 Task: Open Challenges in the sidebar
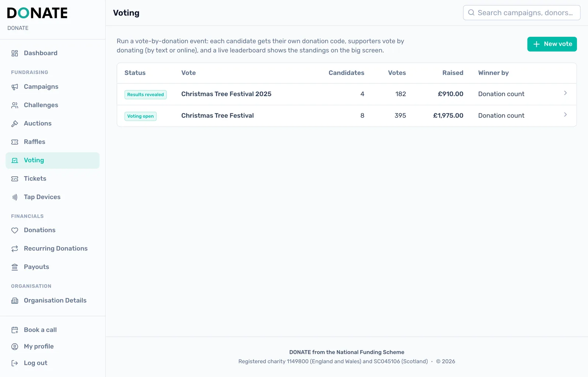coord(53,105)
